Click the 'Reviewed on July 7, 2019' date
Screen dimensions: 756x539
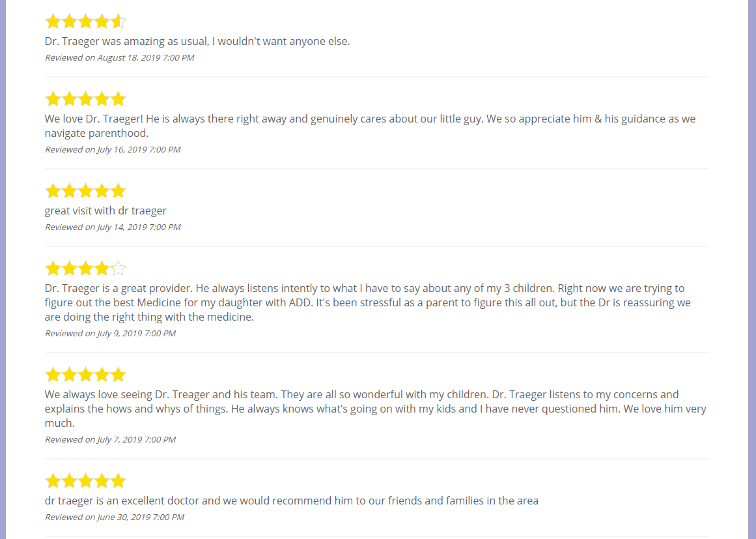pyautogui.click(x=111, y=439)
